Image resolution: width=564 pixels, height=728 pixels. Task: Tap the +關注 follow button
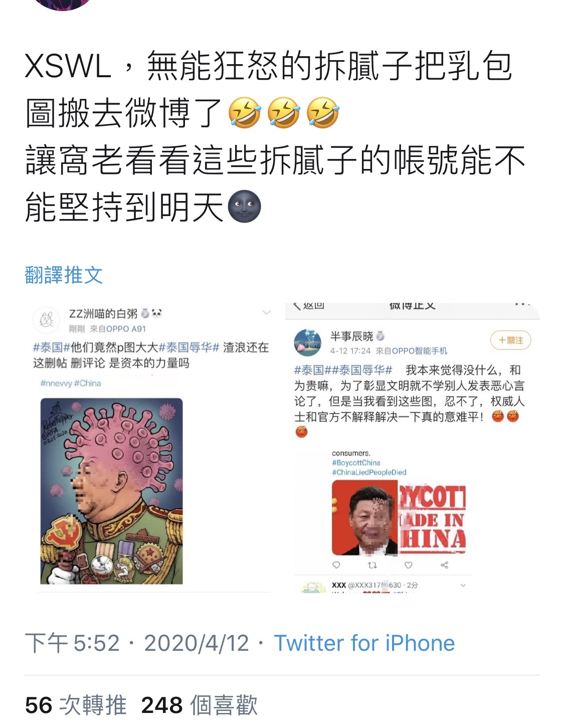click(510, 340)
